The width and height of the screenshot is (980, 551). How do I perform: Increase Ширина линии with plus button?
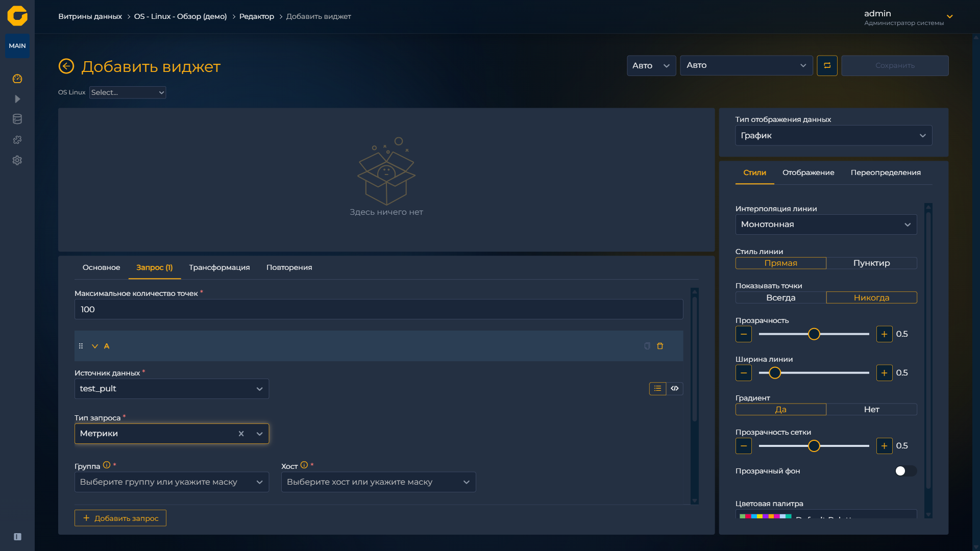885,373
